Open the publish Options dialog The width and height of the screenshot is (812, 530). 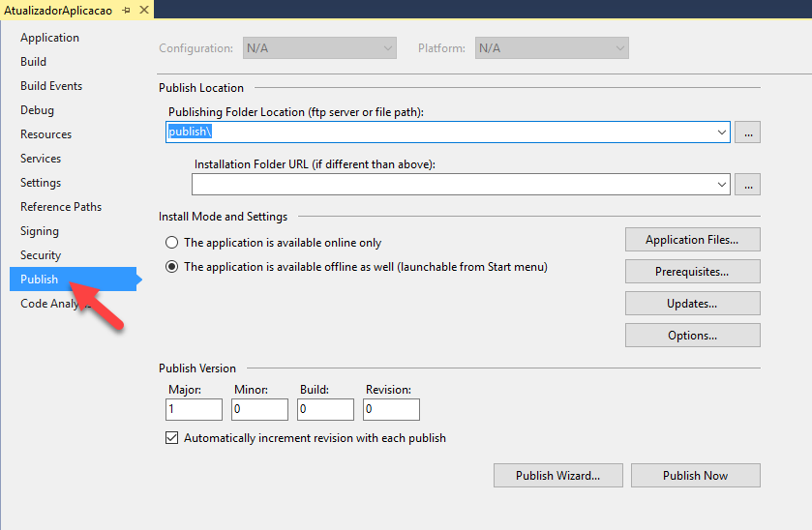pyautogui.click(x=692, y=336)
